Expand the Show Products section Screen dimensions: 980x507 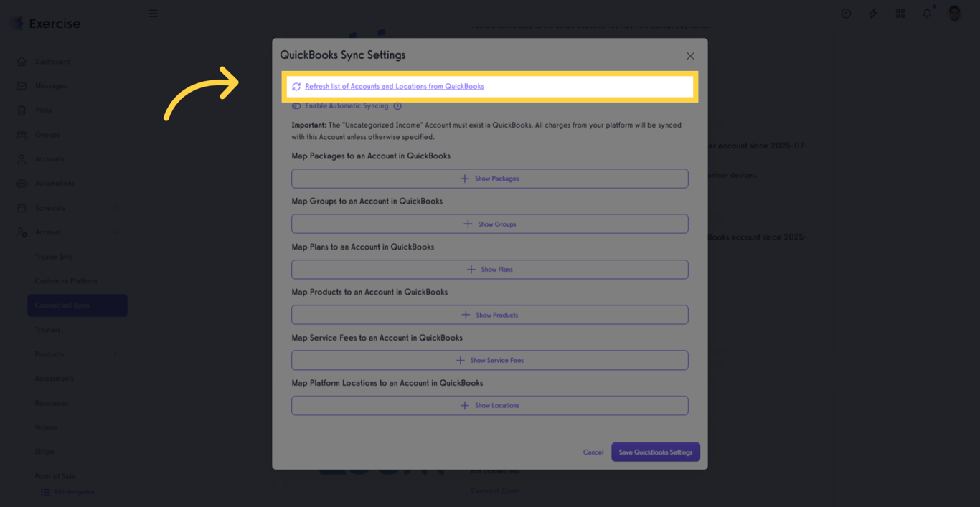pyautogui.click(x=489, y=315)
